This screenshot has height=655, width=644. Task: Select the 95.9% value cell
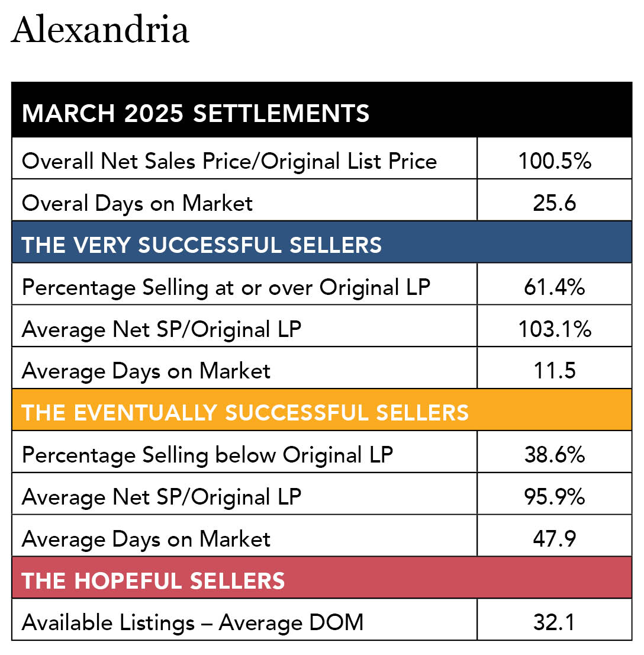[x=554, y=497]
